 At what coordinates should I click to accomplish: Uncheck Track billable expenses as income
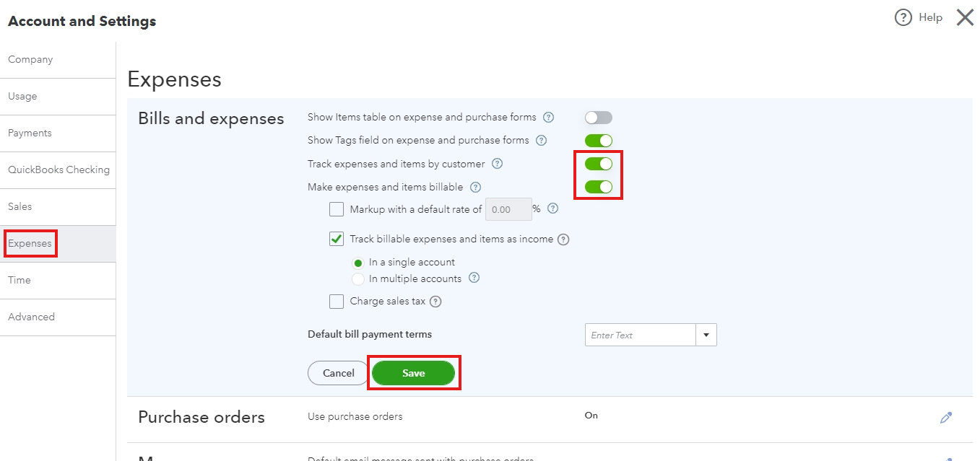click(x=337, y=239)
